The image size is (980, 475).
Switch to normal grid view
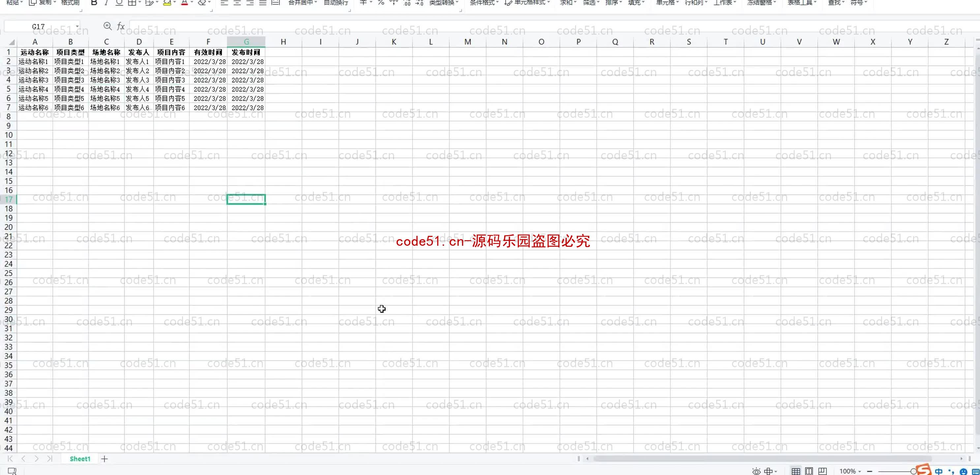tap(795, 471)
